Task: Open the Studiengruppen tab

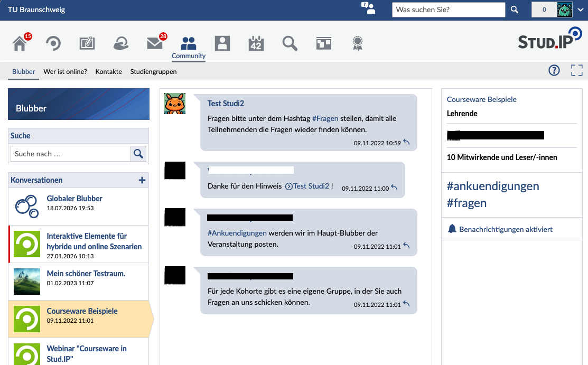Action: 153,71
